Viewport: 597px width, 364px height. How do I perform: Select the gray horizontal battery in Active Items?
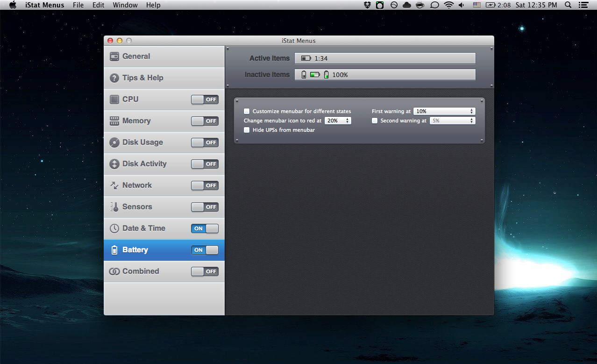(x=306, y=58)
